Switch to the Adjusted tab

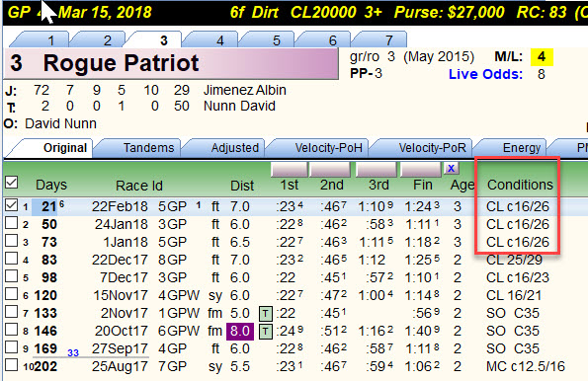pyautogui.click(x=224, y=148)
